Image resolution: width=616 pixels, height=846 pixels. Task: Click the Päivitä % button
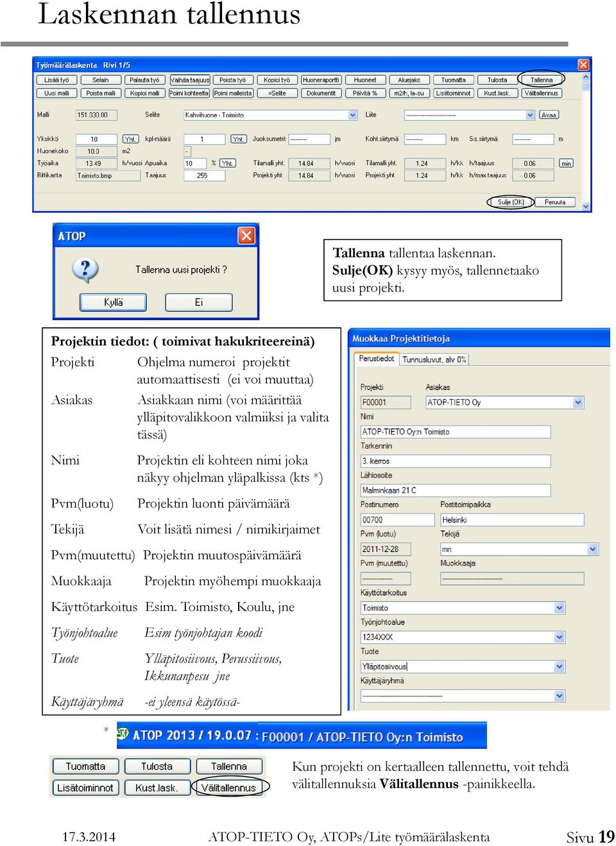pos(365,93)
